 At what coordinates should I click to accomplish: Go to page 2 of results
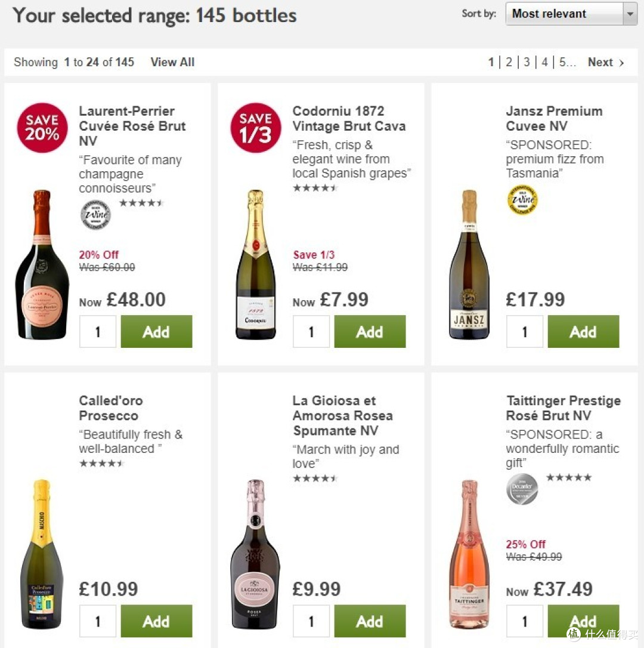[x=509, y=63]
